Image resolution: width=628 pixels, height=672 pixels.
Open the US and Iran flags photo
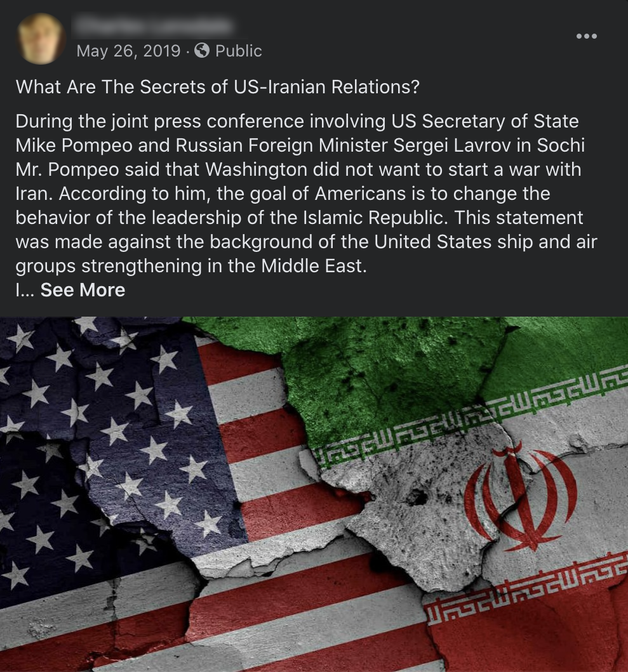(x=314, y=494)
